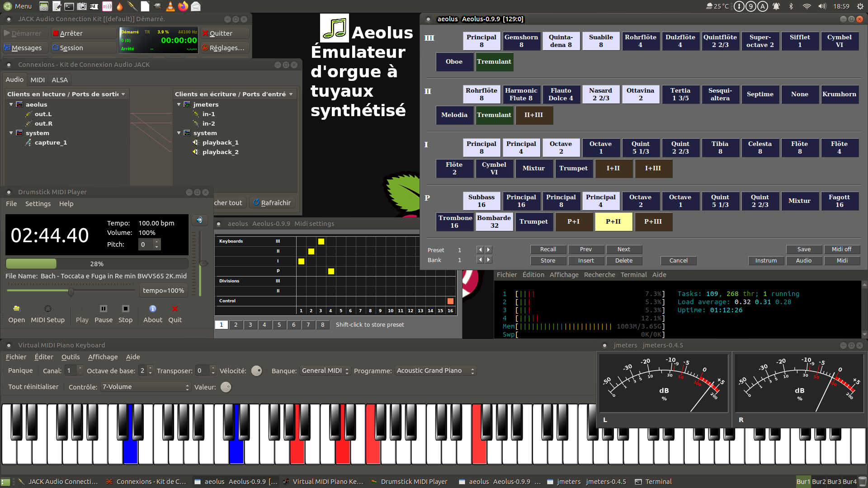Click bank right arrow in Aeolus

tap(488, 260)
